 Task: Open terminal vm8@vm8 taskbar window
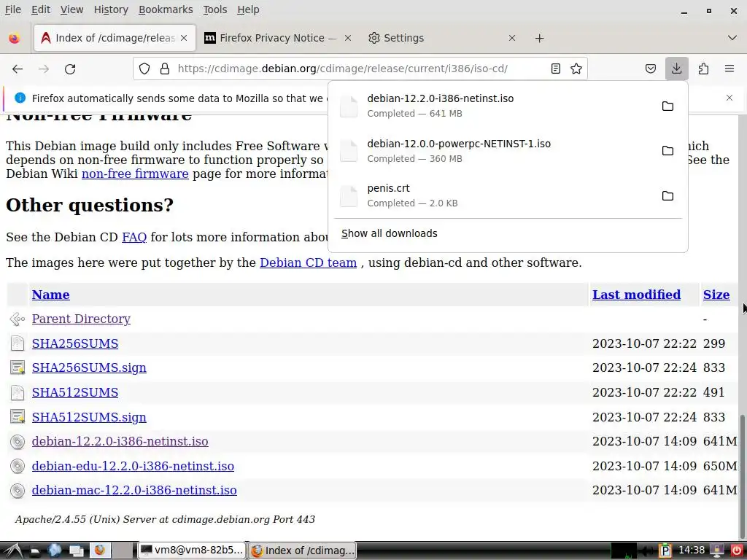pyautogui.click(x=192, y=551)
